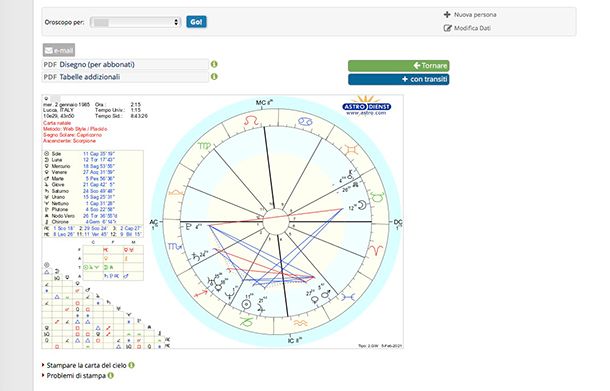The width and height of the screenshot is (610, 391).
Task: Open PDF Tabelle addizionali
Action: pos(125,77)
